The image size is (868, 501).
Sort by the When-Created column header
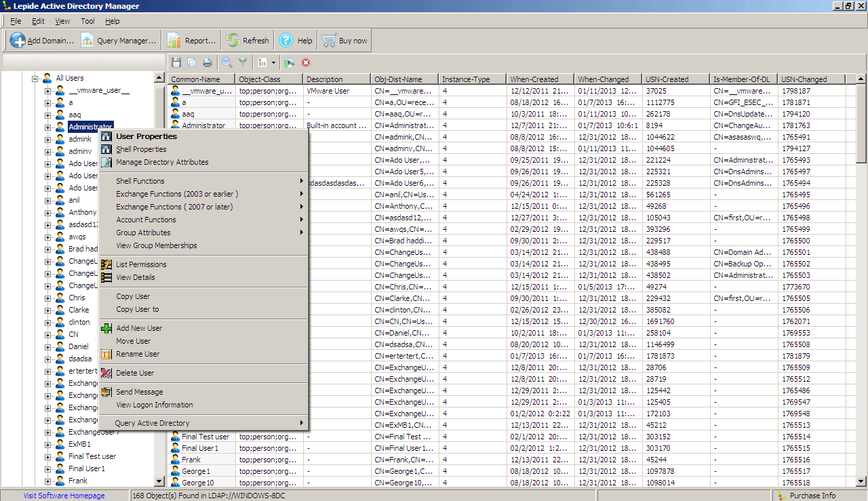pos(541,79)
